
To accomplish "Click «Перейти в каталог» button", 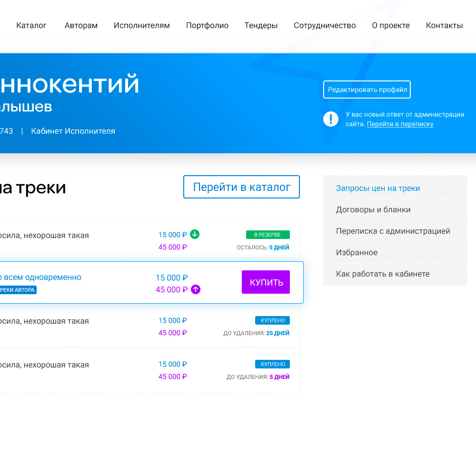I will pyautogui.click(x=241, y=187).
